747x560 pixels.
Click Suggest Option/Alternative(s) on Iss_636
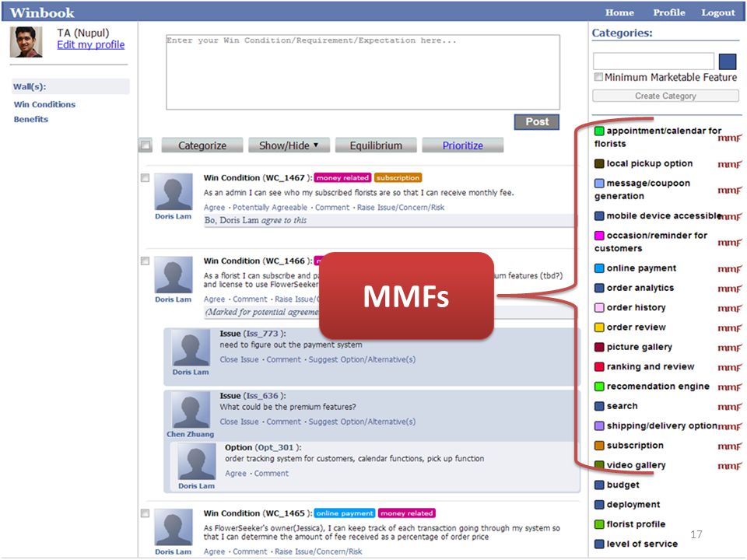362,422
